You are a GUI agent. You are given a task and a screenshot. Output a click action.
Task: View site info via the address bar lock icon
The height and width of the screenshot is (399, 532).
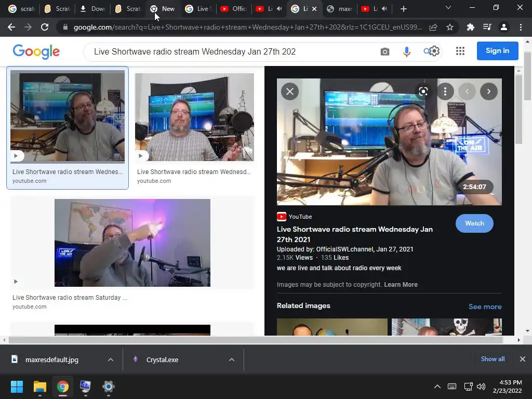tap(65, 27)
